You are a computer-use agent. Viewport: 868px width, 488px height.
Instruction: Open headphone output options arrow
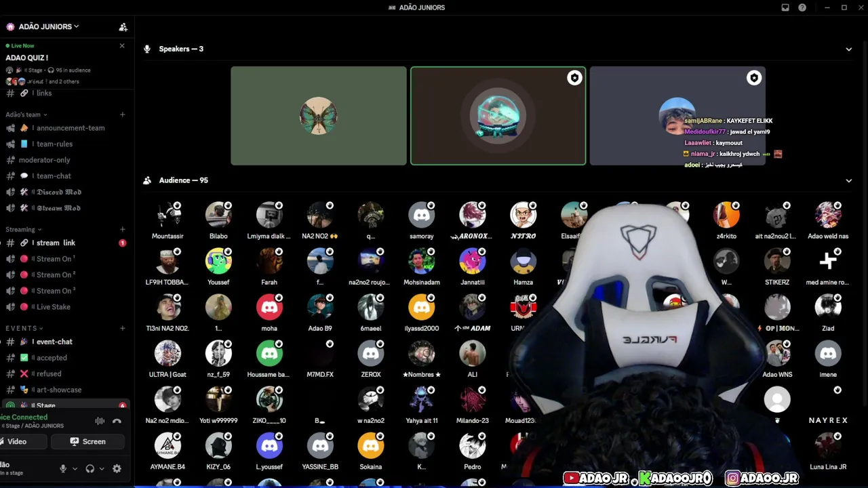[102, 468]
